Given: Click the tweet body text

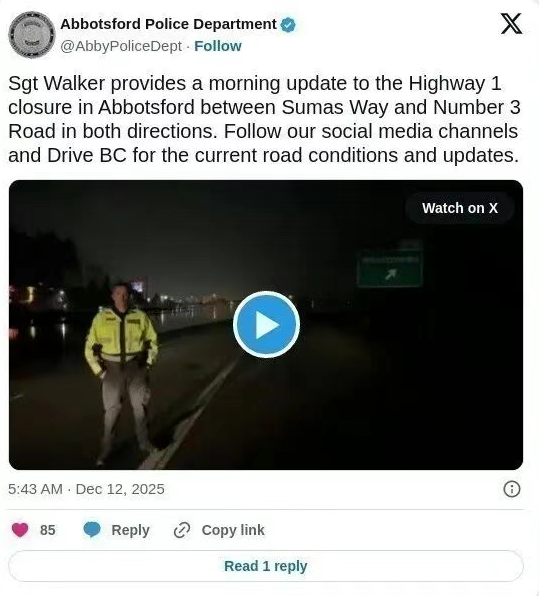Looking at the screenshot, I should click(x=264, y=119).
